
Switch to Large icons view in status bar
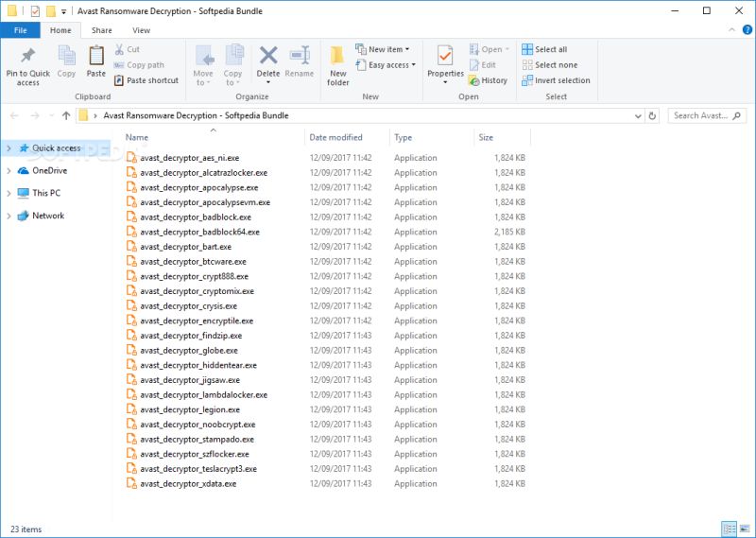coord(745,529)
